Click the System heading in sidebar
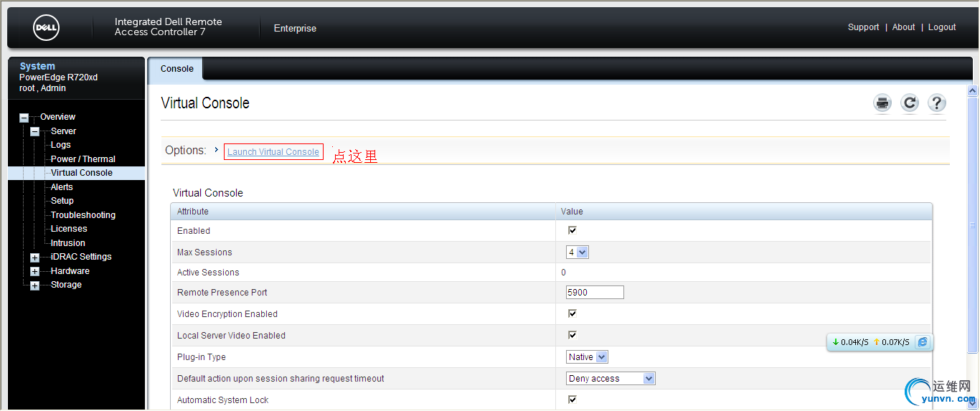The height and width of the screenshot is (411, 980). point(37,66)
